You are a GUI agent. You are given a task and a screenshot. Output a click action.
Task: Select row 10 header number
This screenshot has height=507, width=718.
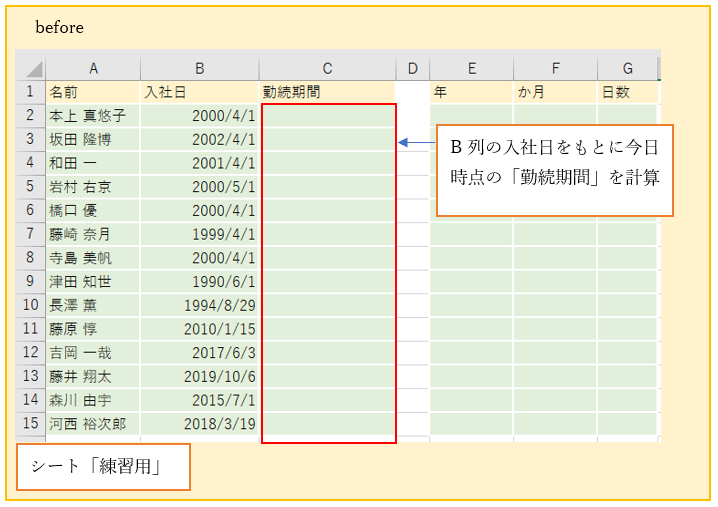click(x=31, y=305)
